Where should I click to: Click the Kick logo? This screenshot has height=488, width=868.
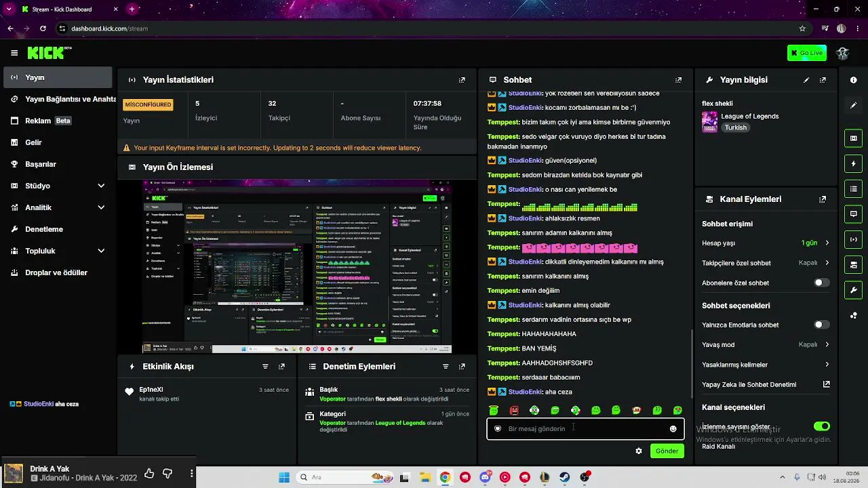[50, 52]
